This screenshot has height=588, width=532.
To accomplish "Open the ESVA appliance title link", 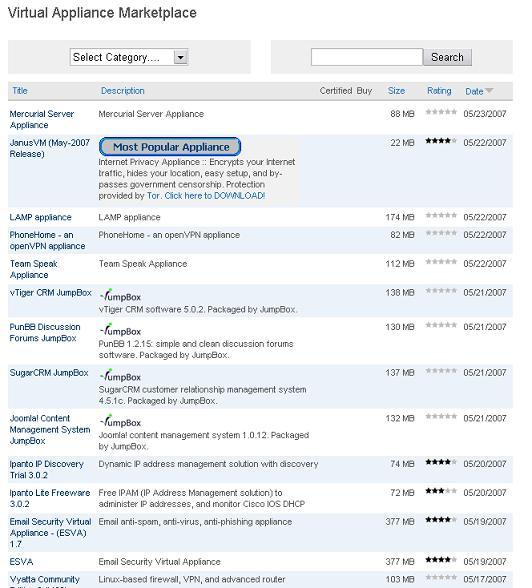I will click(x=21, y=562).
